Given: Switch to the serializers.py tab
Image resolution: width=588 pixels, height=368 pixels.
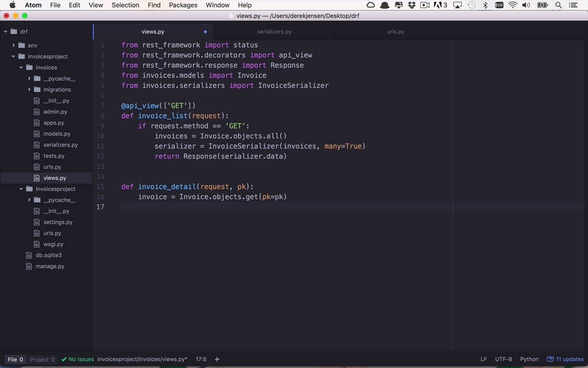Looking at the screenshot, I should point(274,32).
